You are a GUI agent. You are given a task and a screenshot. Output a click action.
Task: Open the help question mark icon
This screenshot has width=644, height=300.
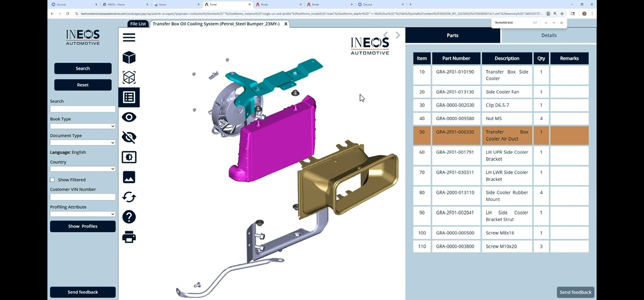tap(129, 217)
